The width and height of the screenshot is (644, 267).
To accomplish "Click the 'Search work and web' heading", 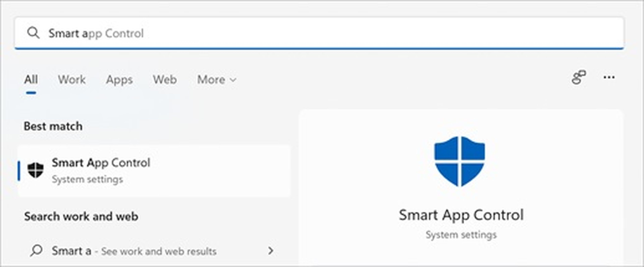I will pyautogui.click(x=81, y=216).
